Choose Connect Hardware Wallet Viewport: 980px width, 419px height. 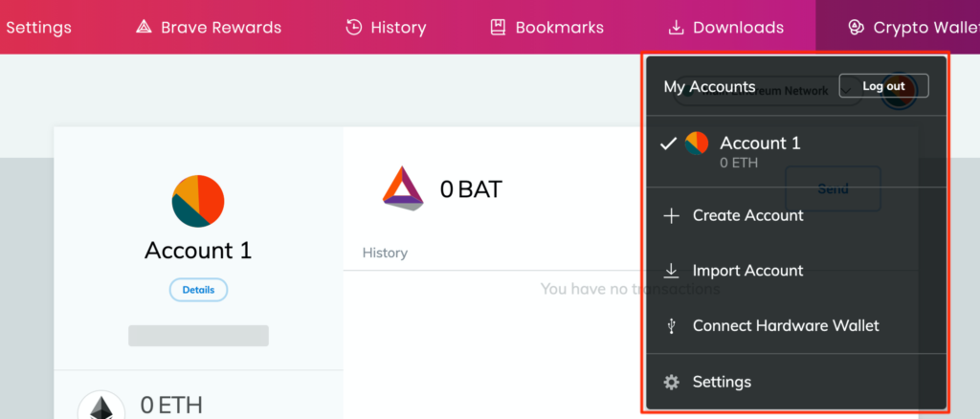point(796,325)
